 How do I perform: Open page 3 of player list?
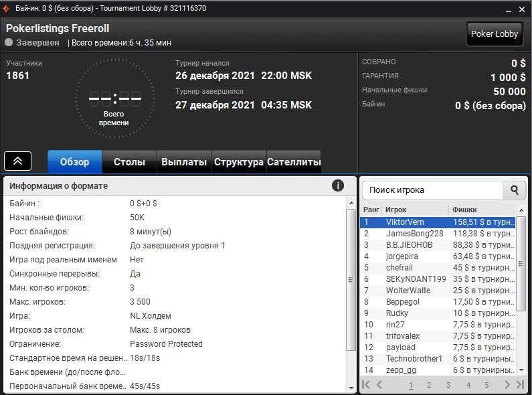point(448,385)
